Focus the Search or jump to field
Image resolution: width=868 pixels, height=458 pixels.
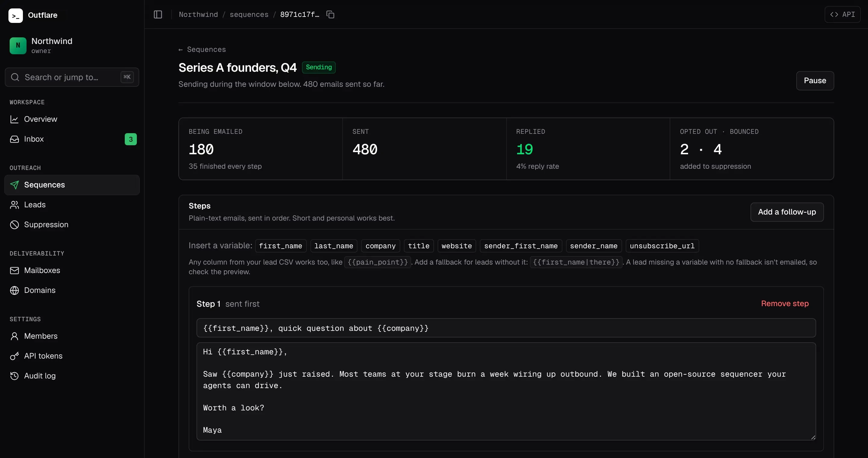tap(72, 77)
